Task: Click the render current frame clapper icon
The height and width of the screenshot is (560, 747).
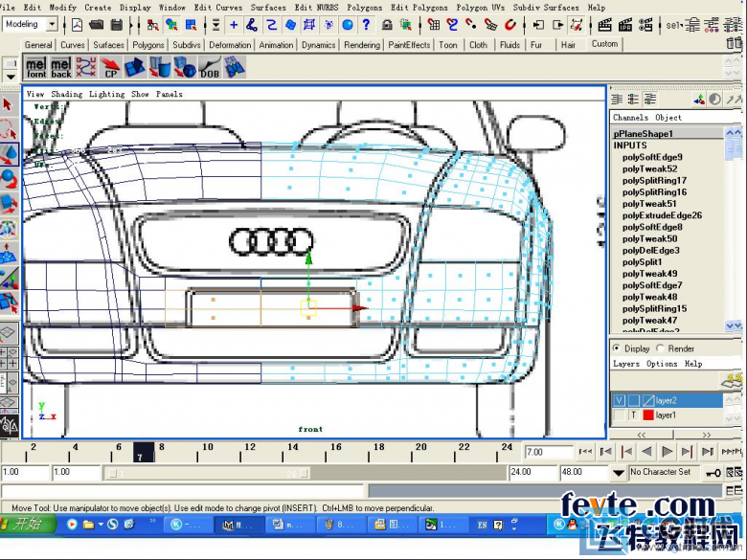Action: [x=604, y=25]
